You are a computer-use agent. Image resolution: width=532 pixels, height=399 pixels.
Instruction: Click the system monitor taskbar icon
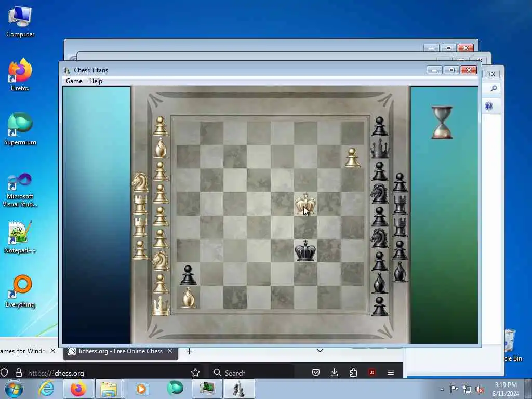coord(207,389)
